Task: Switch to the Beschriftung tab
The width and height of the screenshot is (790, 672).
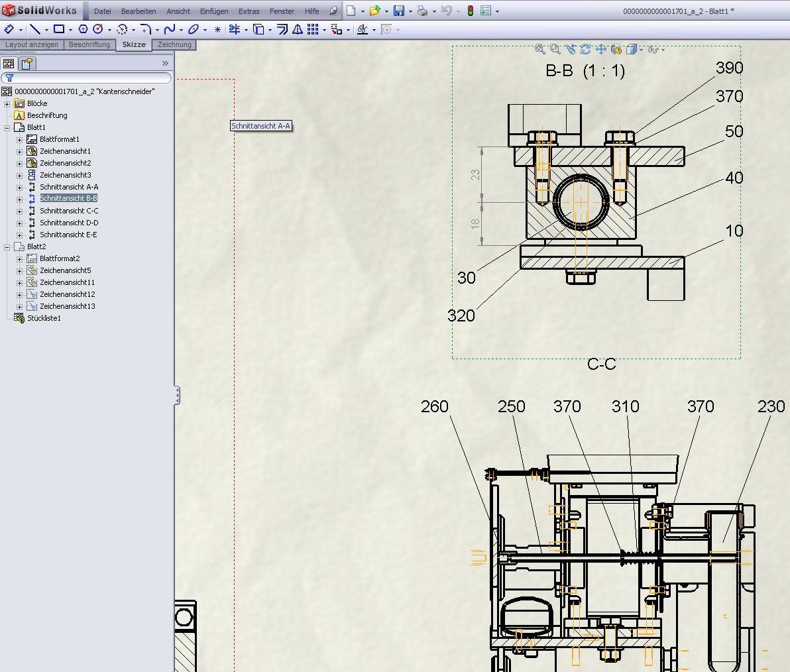Action: click(x=89, y=45)
